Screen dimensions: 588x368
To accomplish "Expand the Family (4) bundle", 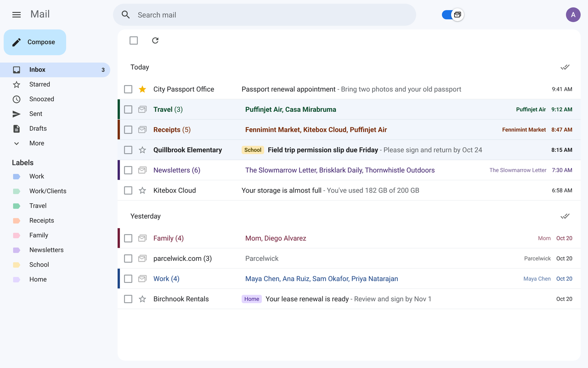I will coord(349,238).
